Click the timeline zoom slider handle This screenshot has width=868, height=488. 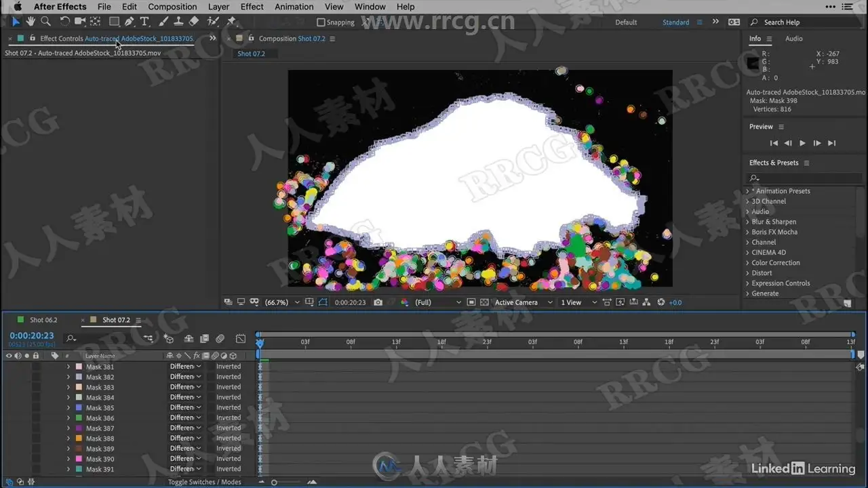[x=274, y=483]
